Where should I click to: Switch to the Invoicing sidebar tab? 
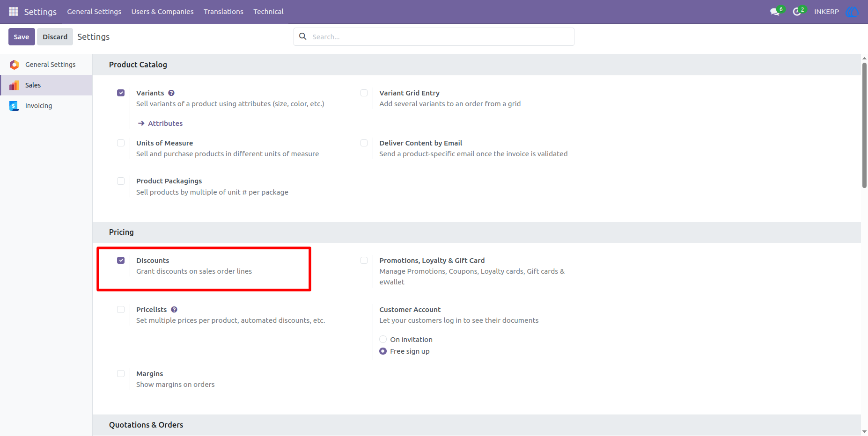46,106
